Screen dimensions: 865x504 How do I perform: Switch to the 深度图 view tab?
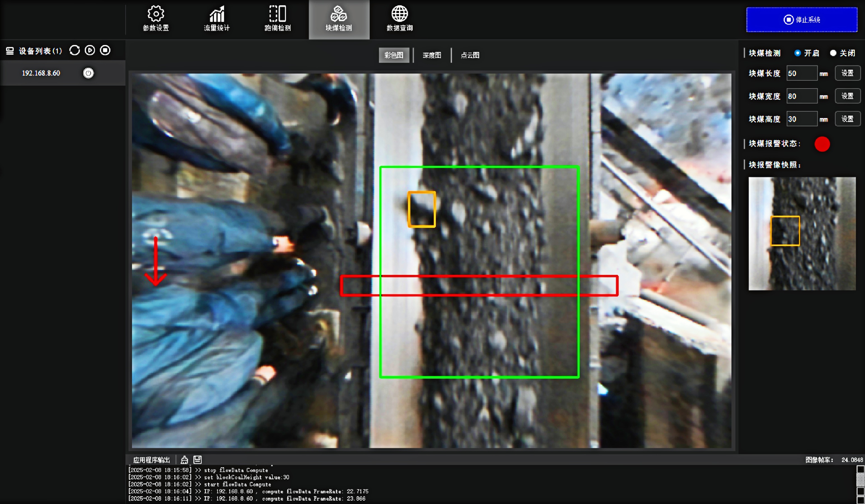pos(431,55)
